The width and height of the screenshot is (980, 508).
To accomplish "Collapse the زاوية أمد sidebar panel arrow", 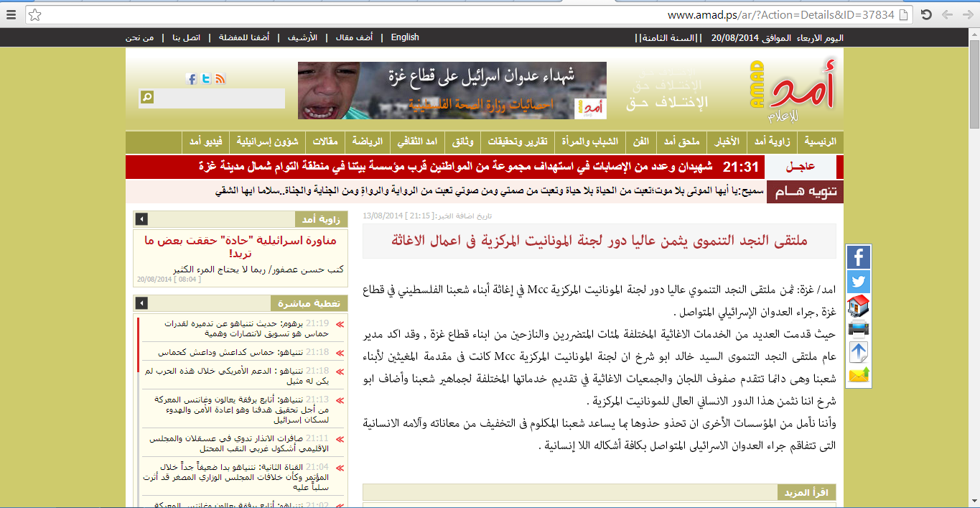I will [x=141, y=219].
